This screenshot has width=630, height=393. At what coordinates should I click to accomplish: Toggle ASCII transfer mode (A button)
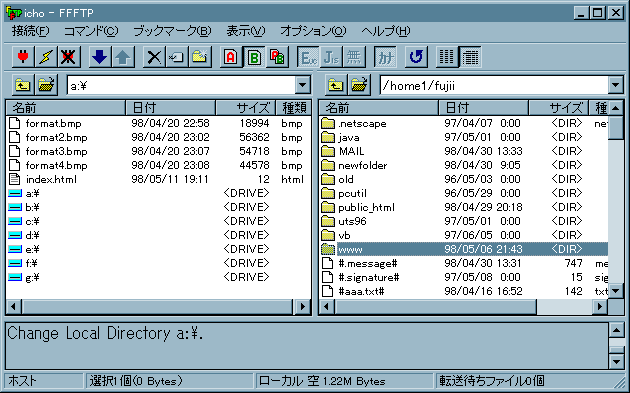[x=231, y=57]
